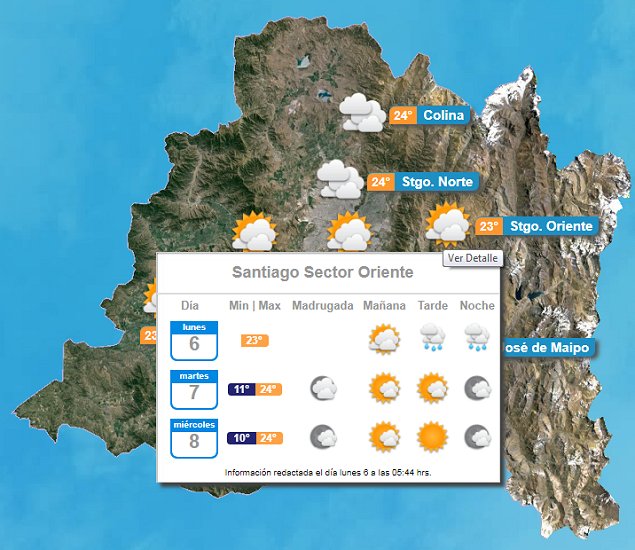Click the Stgo. Oriente location label
The width and height of the screenshot is (635, 550).
551,226
